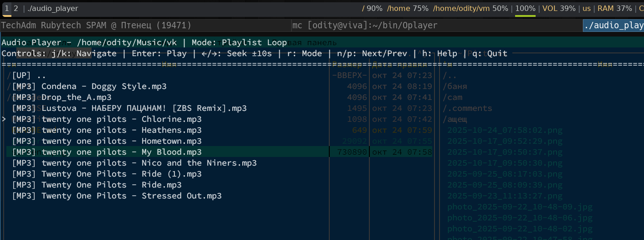644x240 pixels.
Task: Choose twenty one pilots - My Blood.mp3
Action: 107,152
